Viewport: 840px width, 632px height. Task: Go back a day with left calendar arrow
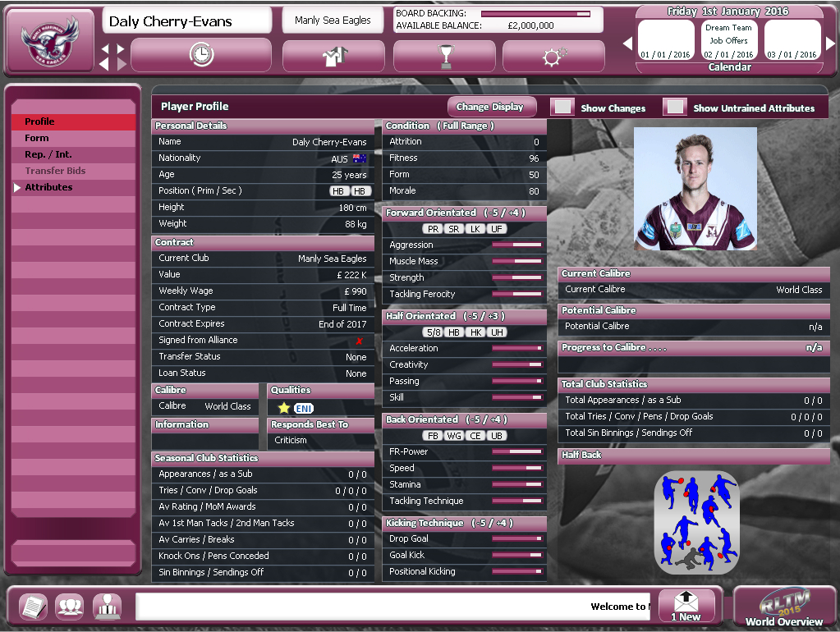[x=629, y=42]
